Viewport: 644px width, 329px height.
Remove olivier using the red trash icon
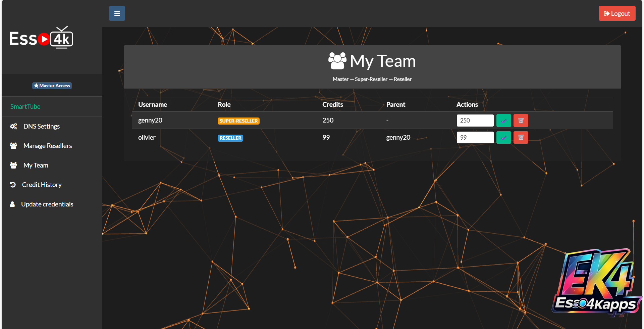521,138
